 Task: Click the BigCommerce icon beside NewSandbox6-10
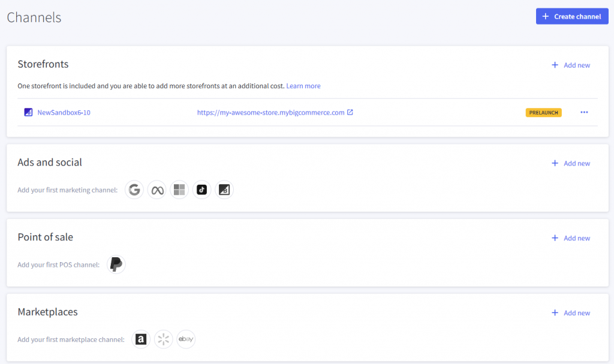point(28,113)
